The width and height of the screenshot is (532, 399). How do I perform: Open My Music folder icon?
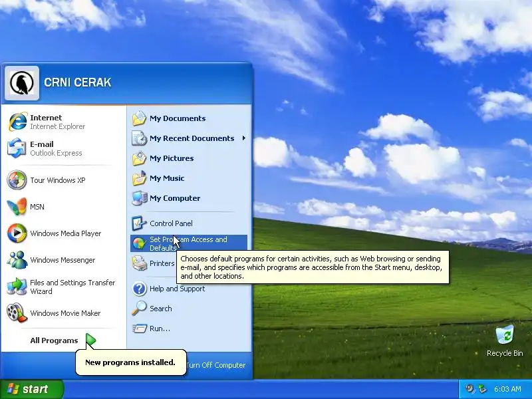point(139,178)
